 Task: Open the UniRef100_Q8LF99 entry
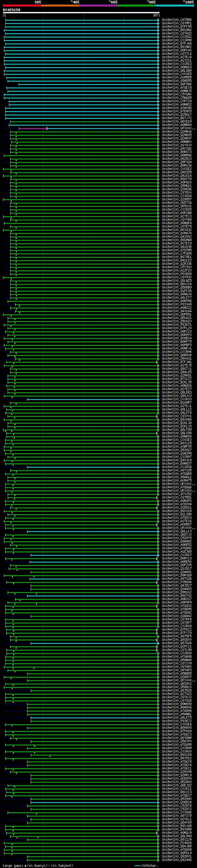tap(177, 430)
